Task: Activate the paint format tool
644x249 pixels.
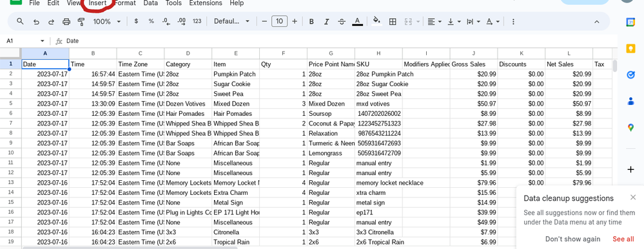Action: [x=81, y=22]
